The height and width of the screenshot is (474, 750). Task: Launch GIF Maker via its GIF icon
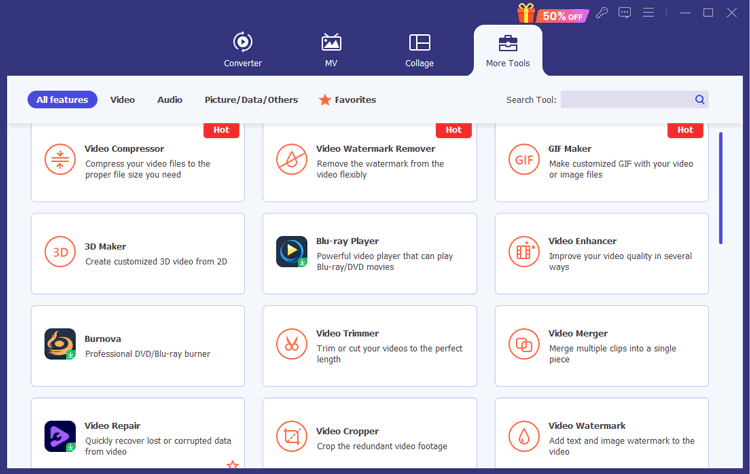pos(524,159)
